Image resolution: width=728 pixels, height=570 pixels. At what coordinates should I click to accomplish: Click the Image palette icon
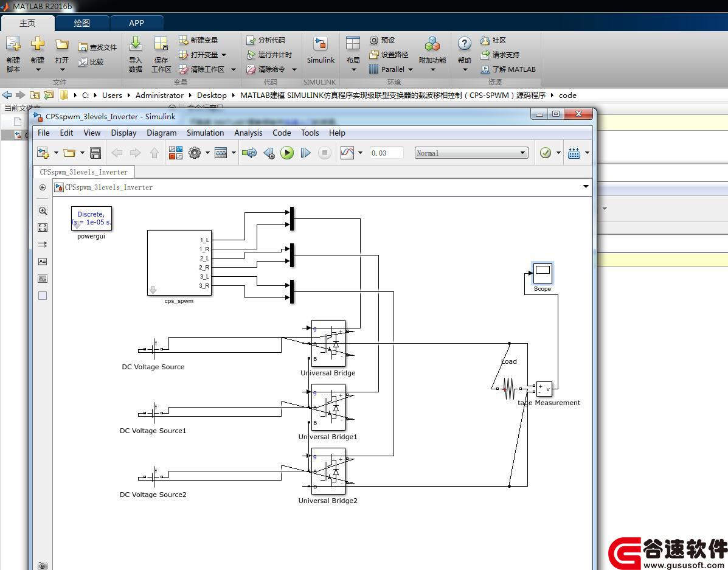pyautogui.click(x=42, y=279)
